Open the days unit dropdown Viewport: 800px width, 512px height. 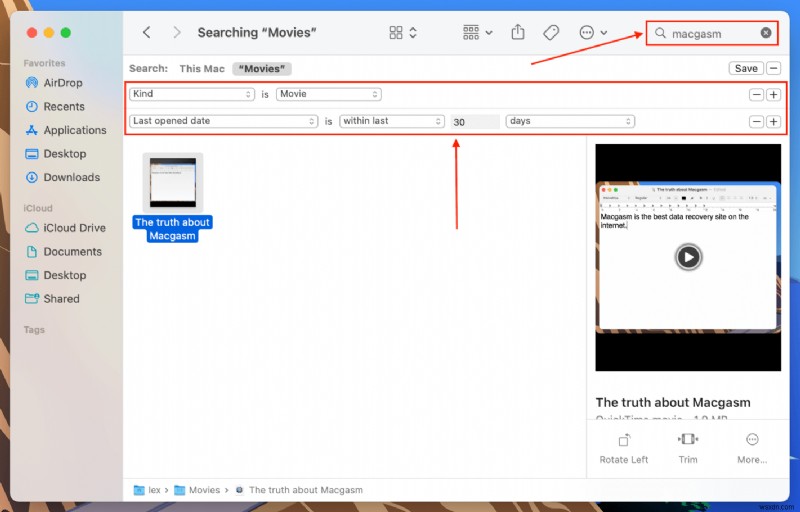[570, 121]
